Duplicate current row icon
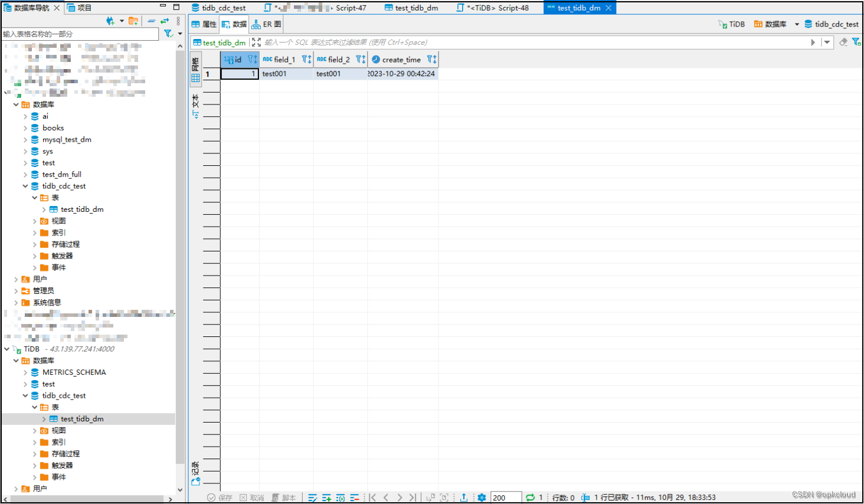 341,498
